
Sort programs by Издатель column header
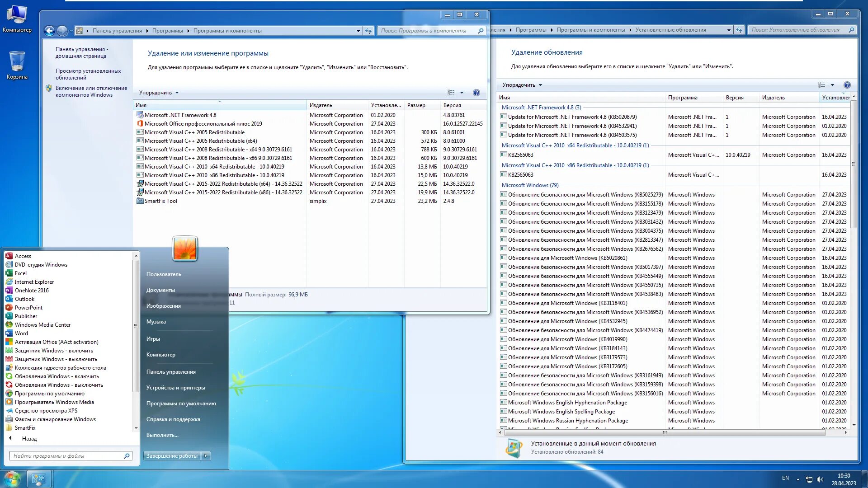tap(337, 105)
